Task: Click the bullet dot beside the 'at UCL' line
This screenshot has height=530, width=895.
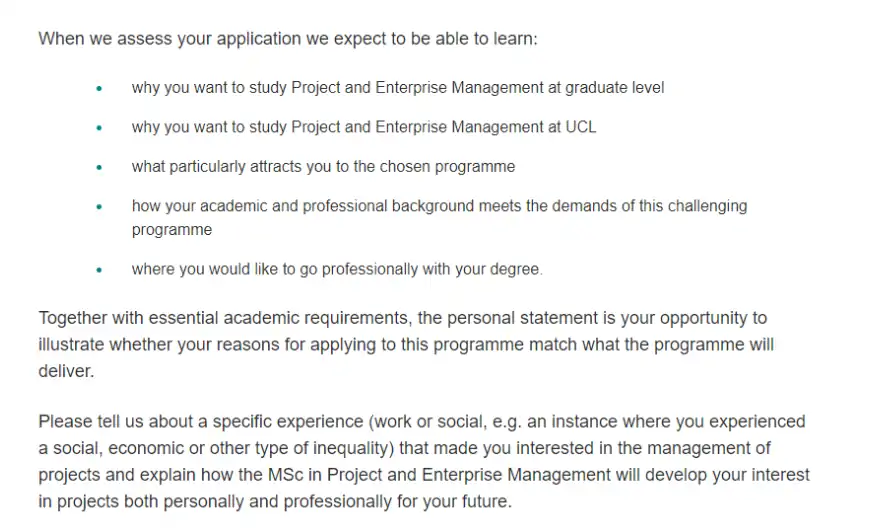Action: coord(99,128)
